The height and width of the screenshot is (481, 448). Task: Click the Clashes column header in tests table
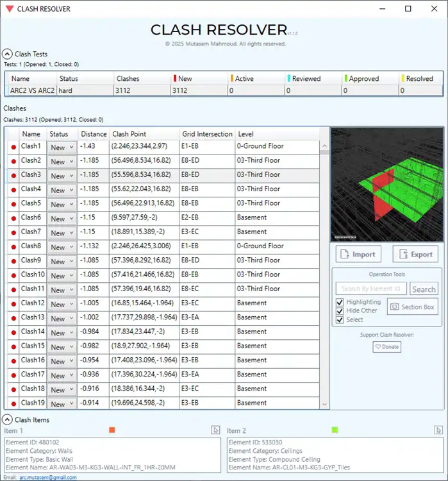(142, 78)
